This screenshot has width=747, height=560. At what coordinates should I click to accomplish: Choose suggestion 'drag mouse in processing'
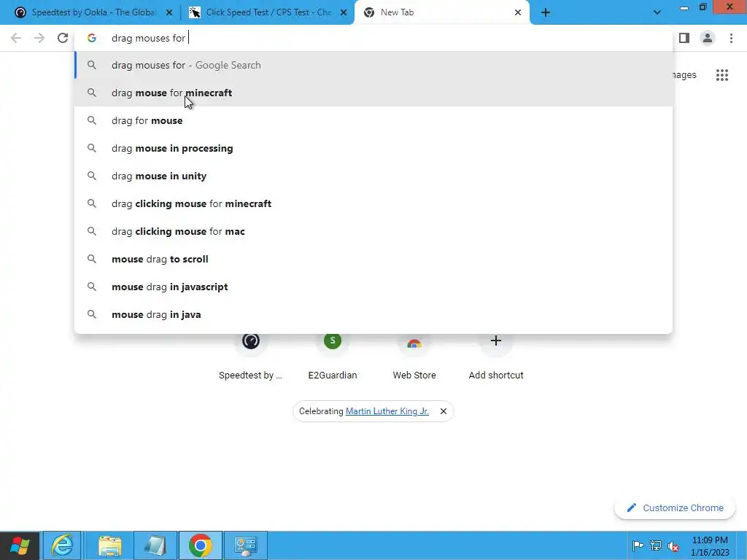pos(373,148)
